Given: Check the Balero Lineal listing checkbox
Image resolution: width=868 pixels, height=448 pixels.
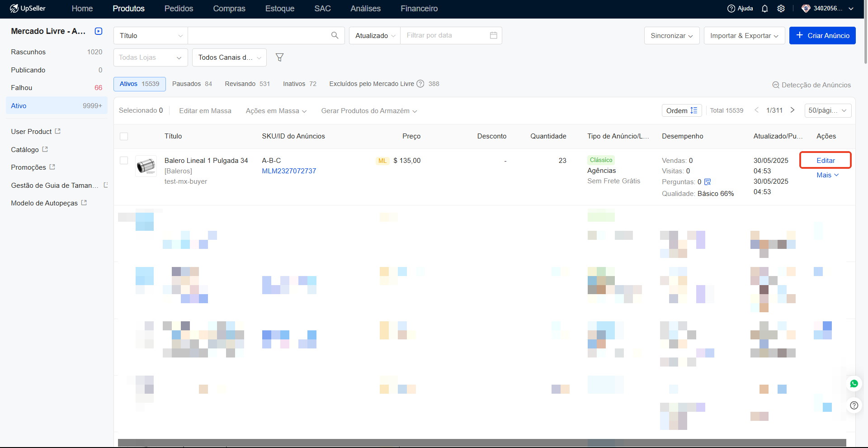Looking at the screenshot, I should (124, 161).
